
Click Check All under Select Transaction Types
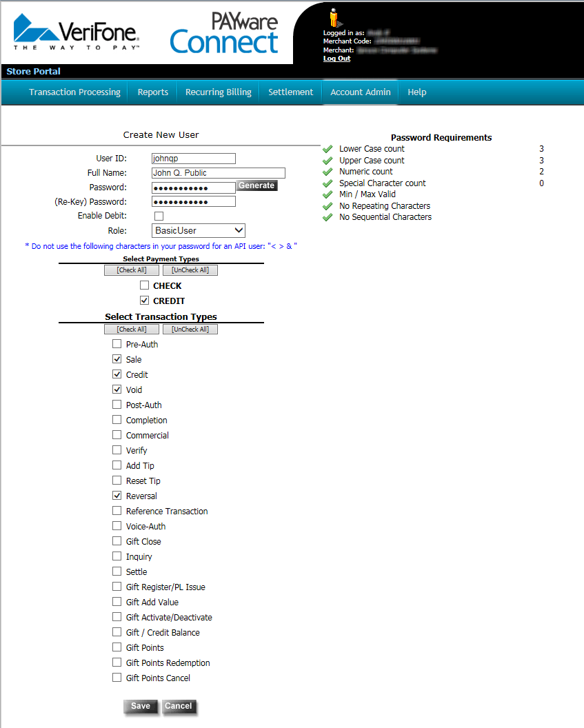(x=132, y=329)
